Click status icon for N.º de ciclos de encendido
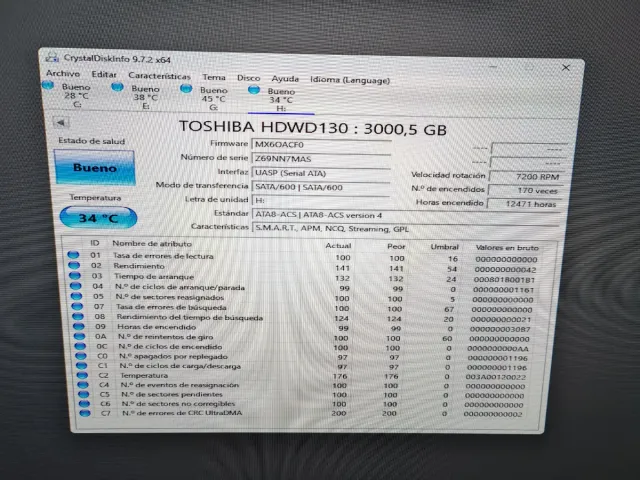The image size is (640, 480). (80, 346)
